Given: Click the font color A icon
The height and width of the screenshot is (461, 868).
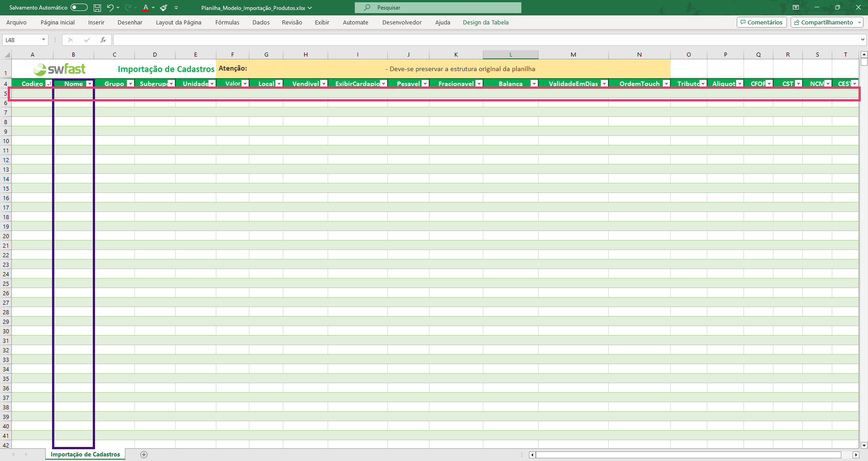Looking at the screenshot, I should point(145,8).
